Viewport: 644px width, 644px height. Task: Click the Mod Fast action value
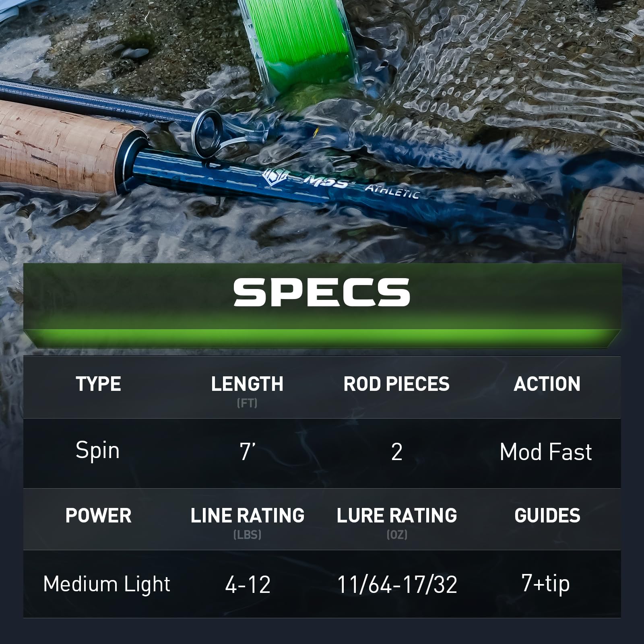546,452
